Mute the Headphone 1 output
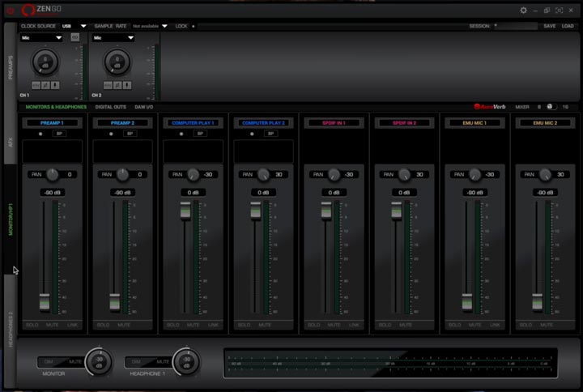 [163, 361]
